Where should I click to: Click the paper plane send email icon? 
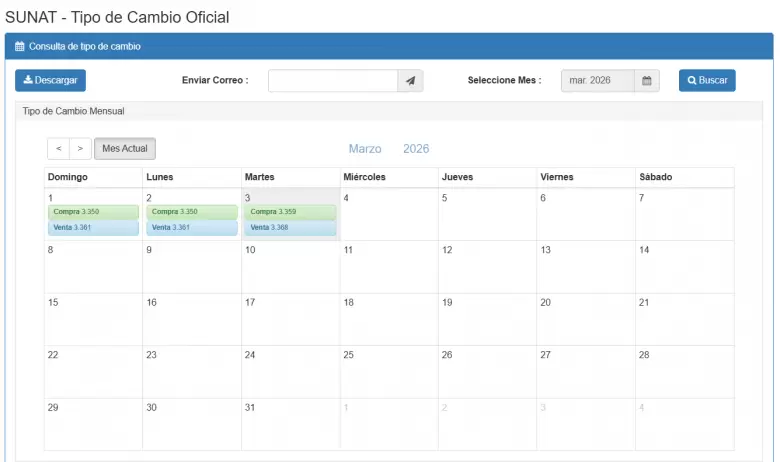tap(410, 81)
